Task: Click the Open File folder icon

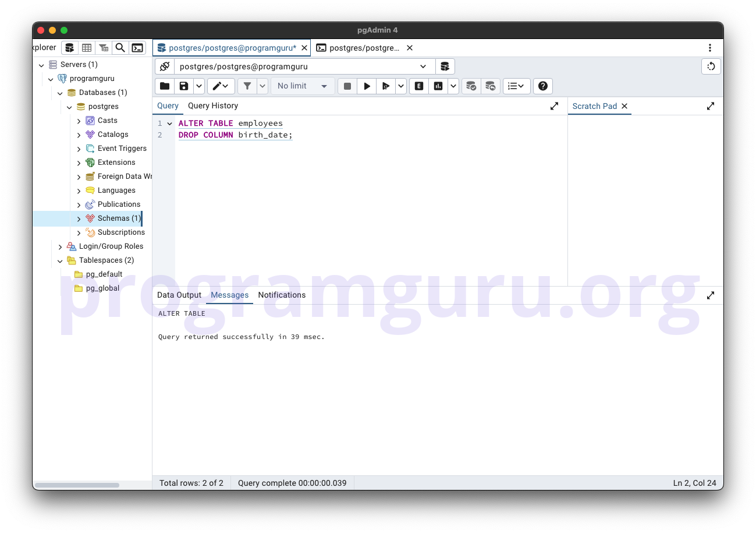Action: (165, 86)
